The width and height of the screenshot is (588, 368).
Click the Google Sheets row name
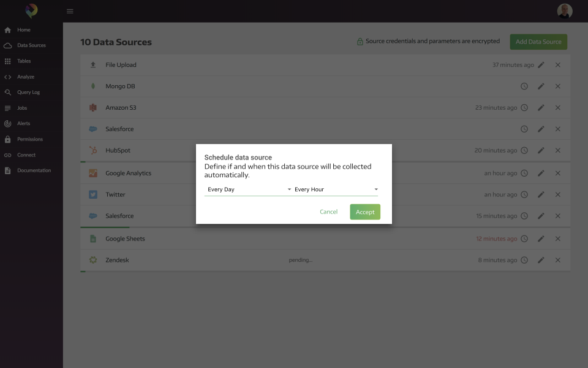click(x=125, y=239)
